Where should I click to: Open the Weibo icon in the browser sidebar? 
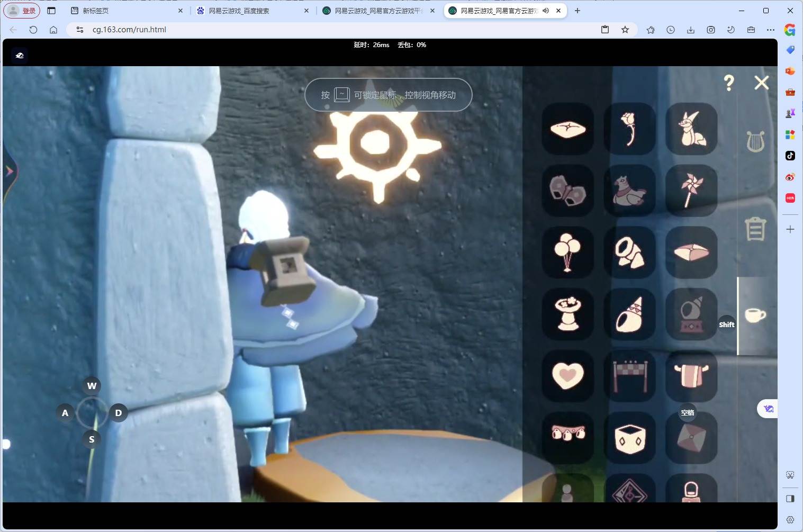click(x=790, y=177)
